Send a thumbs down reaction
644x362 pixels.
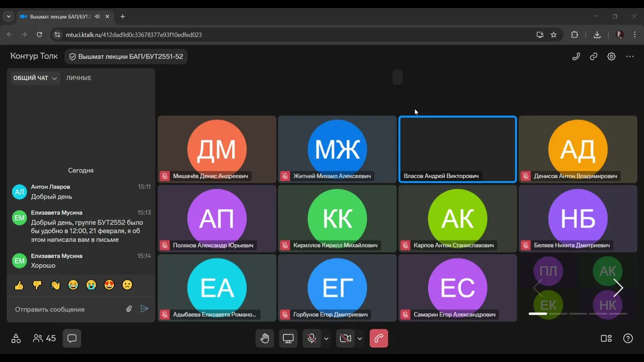point(37,285)
